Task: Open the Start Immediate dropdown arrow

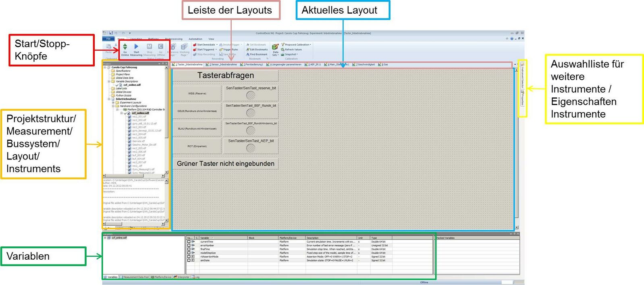Action: 217,45
